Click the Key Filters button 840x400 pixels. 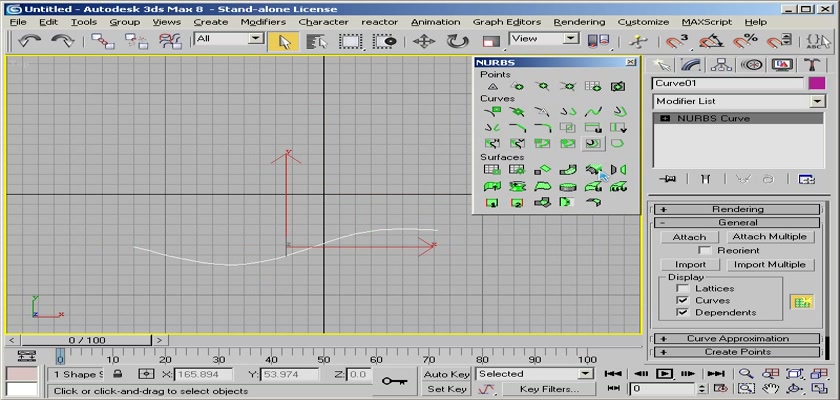(x=549, y=389)
